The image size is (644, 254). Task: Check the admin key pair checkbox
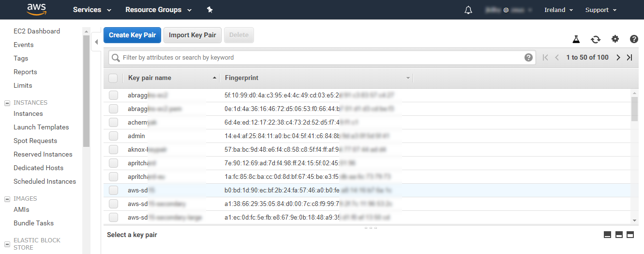click(x=113, y=136)
